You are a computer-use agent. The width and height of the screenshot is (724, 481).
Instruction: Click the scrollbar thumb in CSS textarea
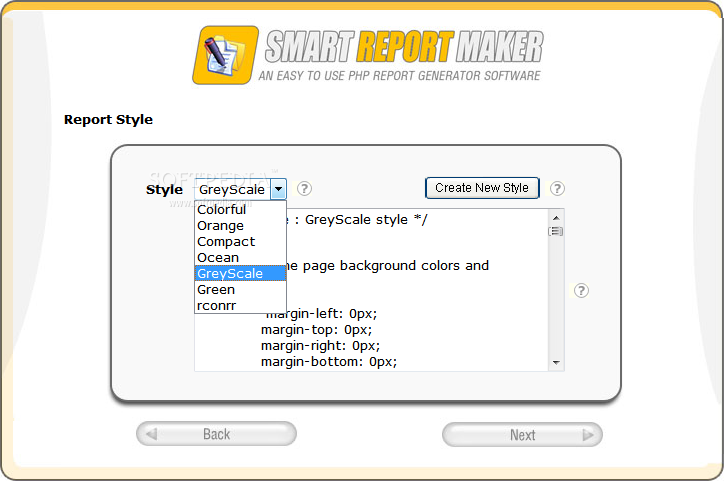click(x=556, y=231)
